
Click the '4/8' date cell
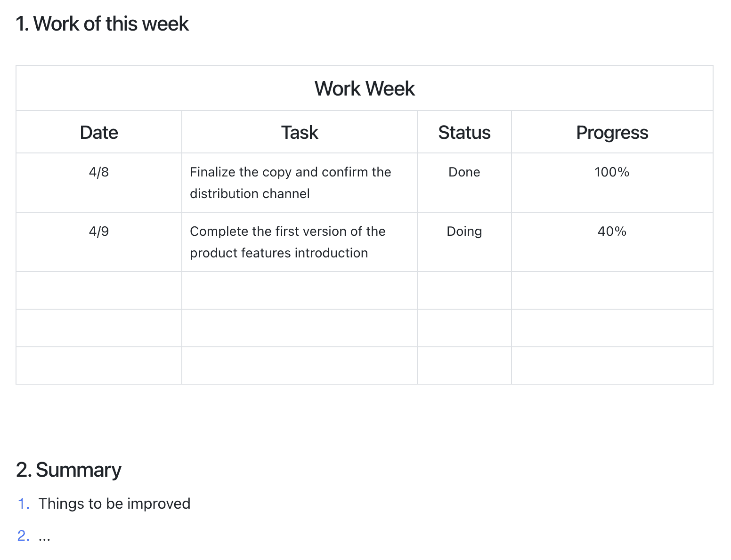pyautogui.click(x=99, y=172)
